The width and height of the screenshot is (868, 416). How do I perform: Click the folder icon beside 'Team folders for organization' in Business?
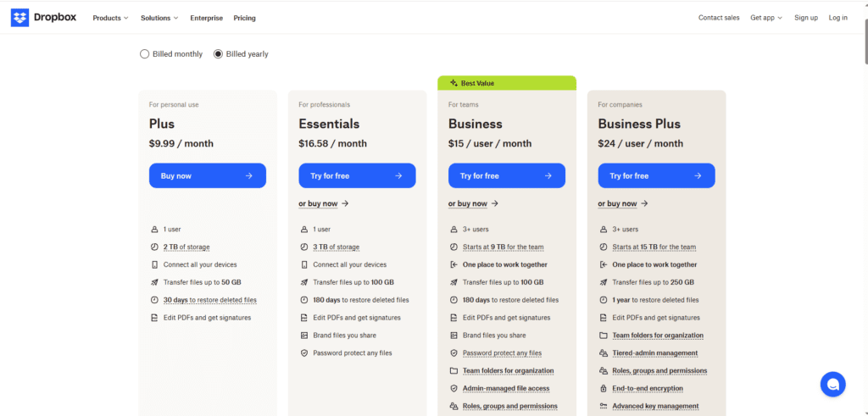(453, 370)
